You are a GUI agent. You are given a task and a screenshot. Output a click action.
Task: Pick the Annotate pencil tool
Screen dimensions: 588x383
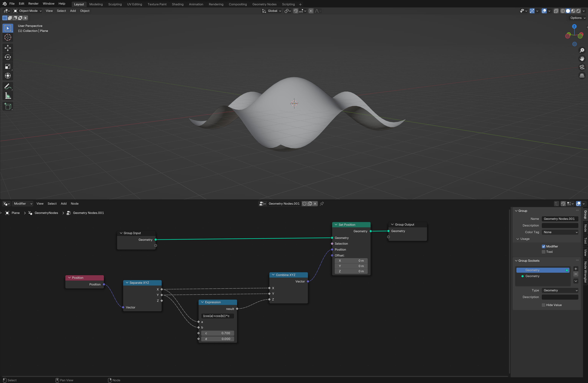(x=8, y=86)
